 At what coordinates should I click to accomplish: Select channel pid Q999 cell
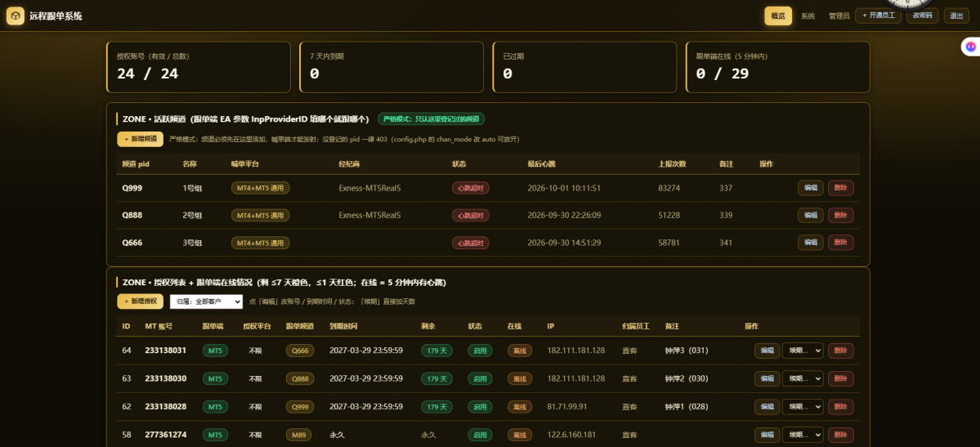132,188
